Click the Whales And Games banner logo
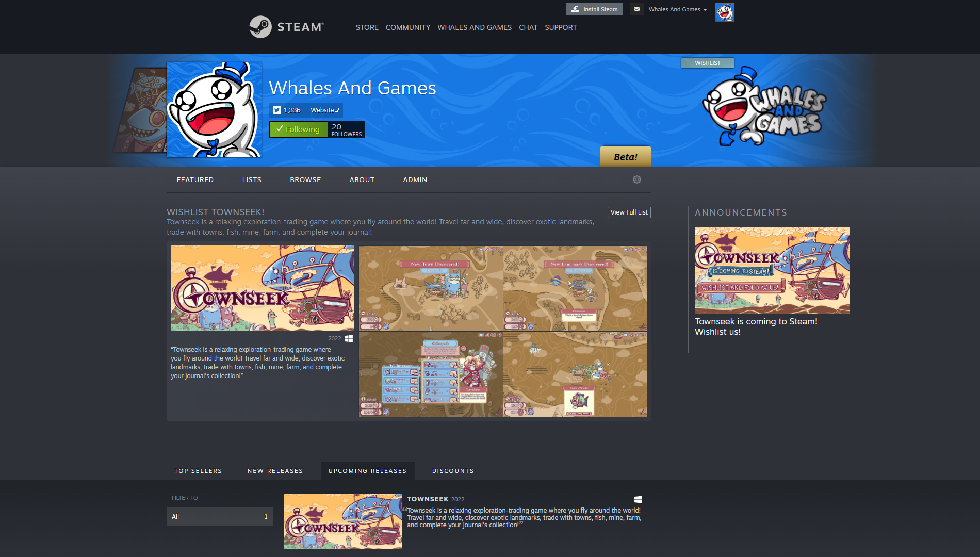This screenshot has width=980, height=557. (764, 107)
